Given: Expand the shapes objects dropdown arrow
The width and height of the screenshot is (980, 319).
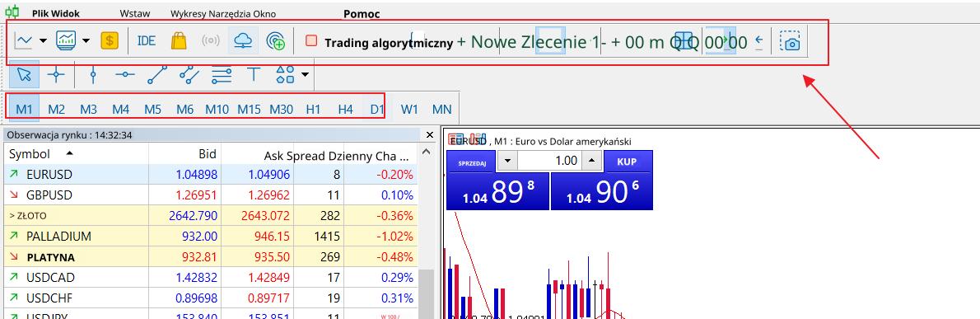Looking at the screenshot, I should point(305,75).
